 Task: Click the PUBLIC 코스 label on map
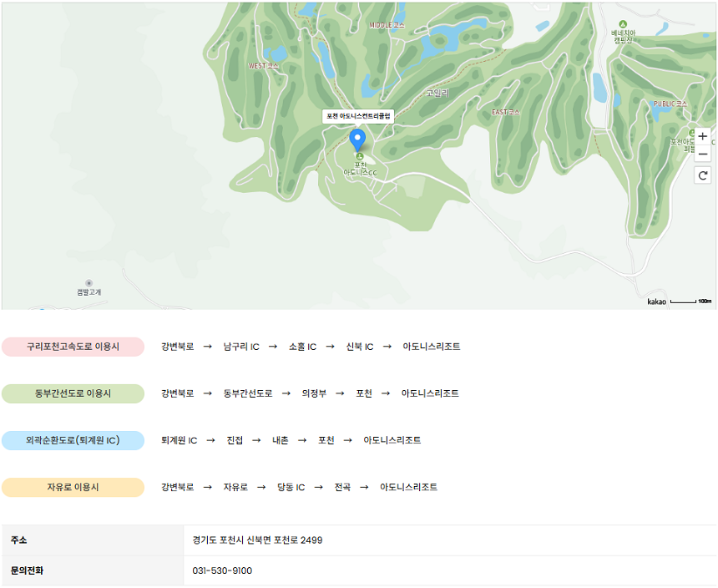(x=670, y=104)
